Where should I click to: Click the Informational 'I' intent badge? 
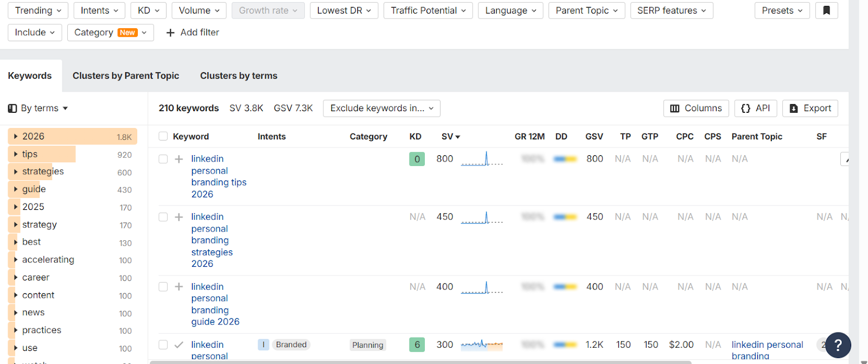(x=263, y=344)
